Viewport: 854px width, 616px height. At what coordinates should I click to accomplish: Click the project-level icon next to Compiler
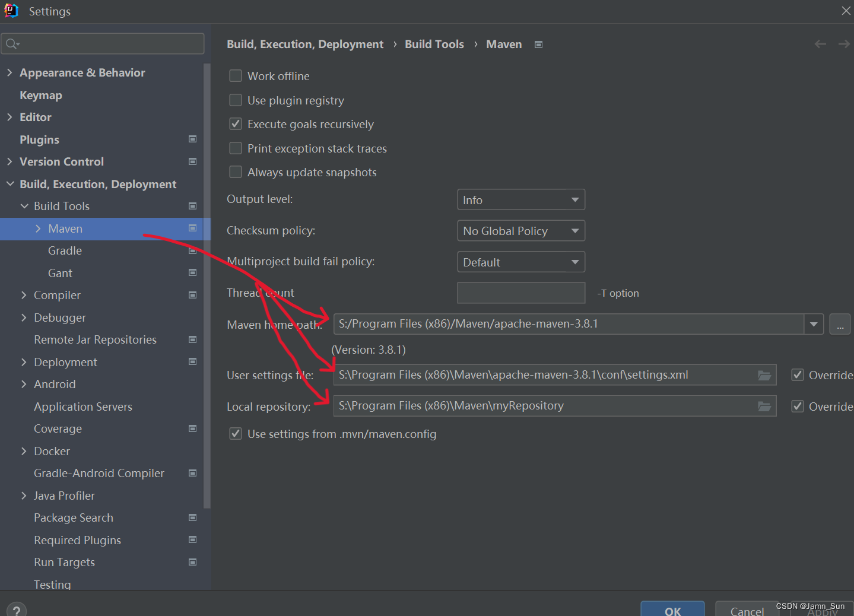tap(192, 295)
